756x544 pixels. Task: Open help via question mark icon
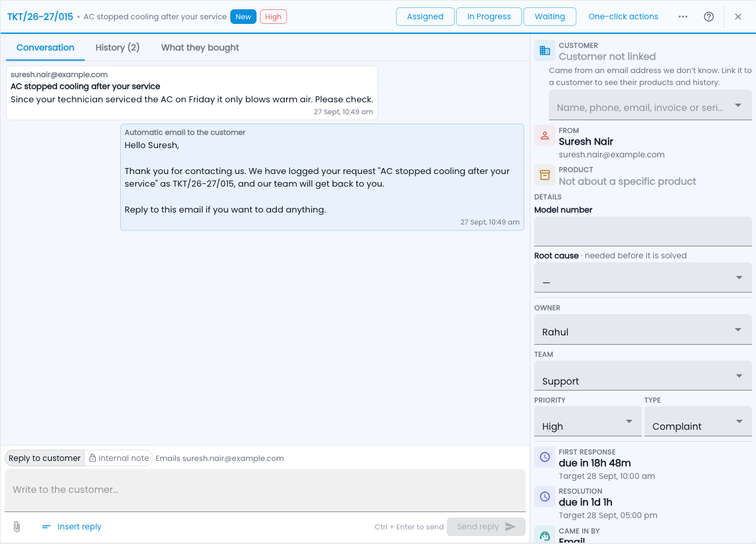pos(709,17)
